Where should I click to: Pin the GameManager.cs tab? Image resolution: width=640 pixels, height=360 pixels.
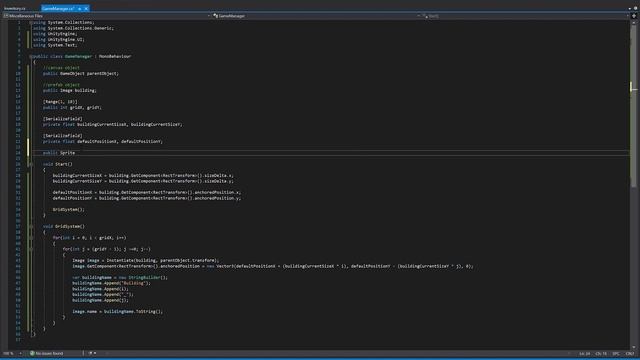point(80,8)
